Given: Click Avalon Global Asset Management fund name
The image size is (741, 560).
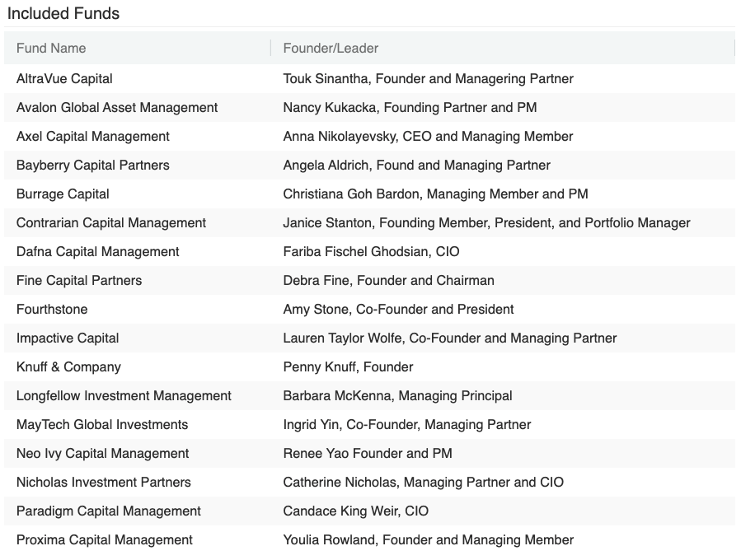Looking at the screenshot, I should tap(117, 108).
